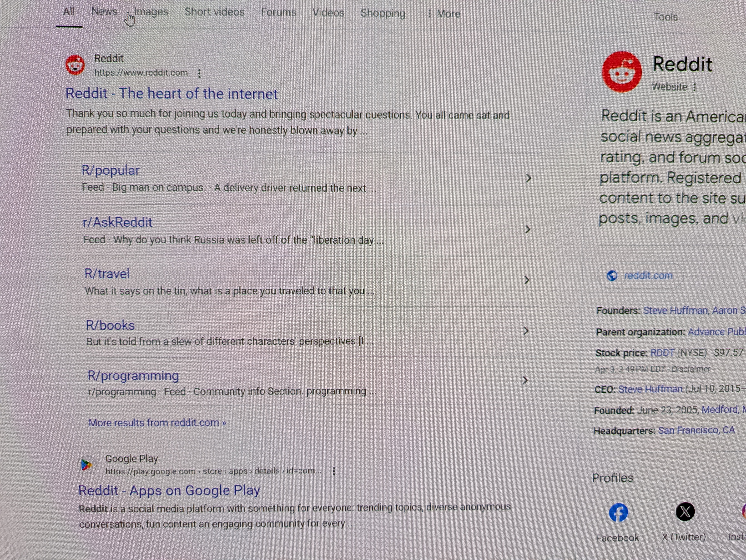Open Advance Publications parent organization link
Screen dimensions: 746x560
pyautogui.click(x=717, y=332)
